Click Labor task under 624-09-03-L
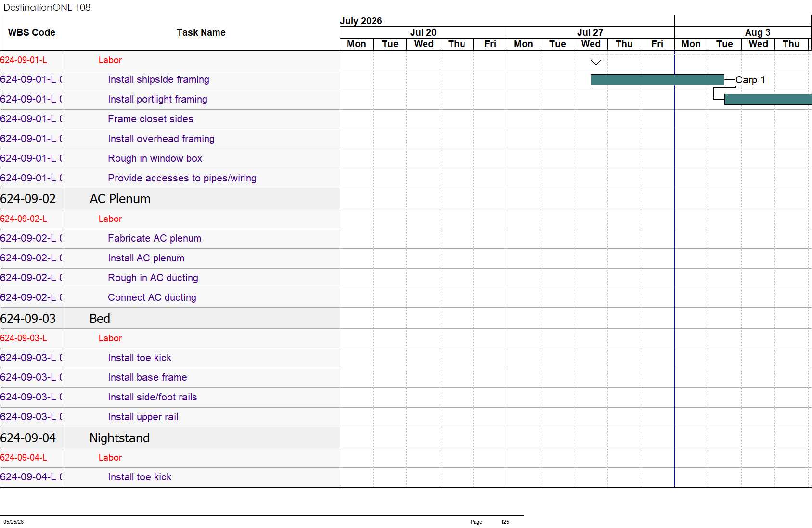This screenshot has height=528, width=812. pyautogui.click(x=110, y=338)
